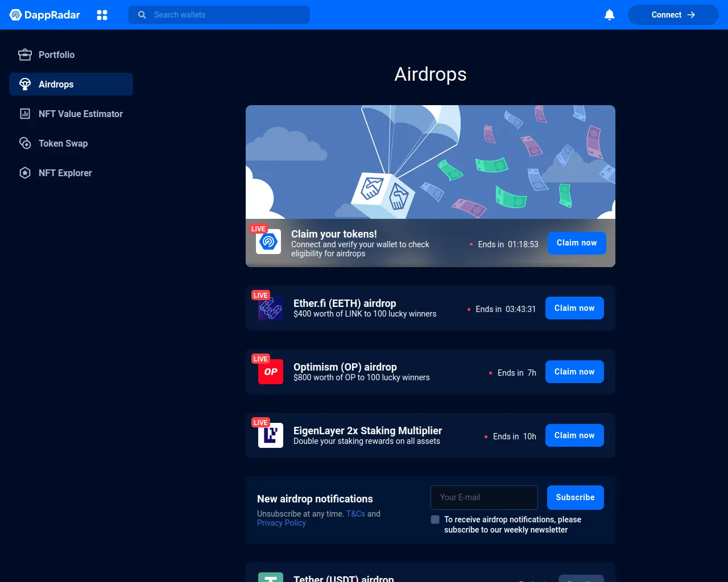Open the Privacy Policy link

pyautogui.click(x=282, y=523)
